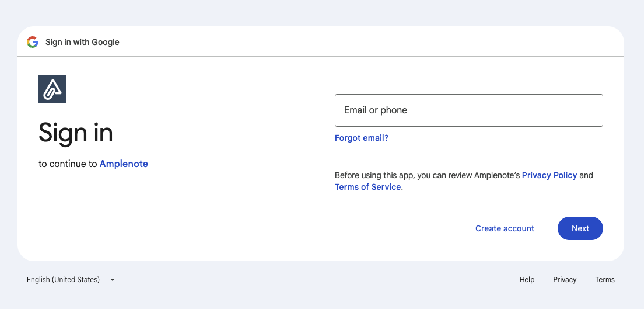The width and height of the screenshot is (644, 309).
Task: Focus the Email or phone field
Action: pos(468,110)
